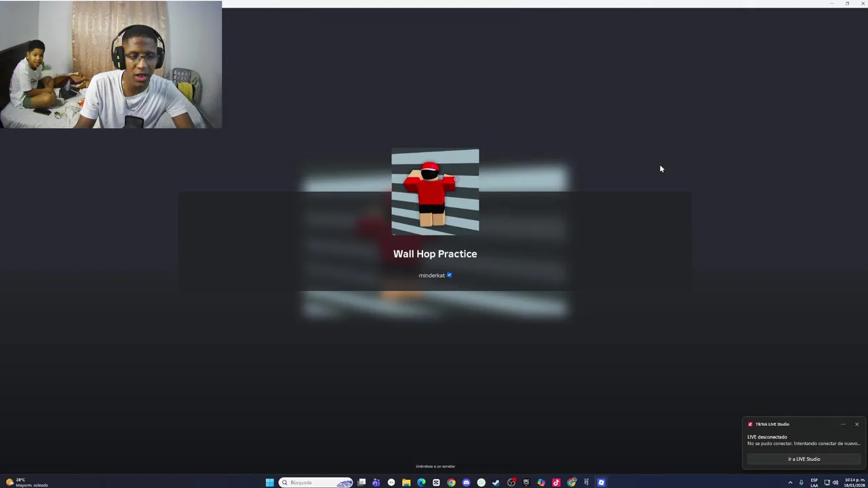Screen dimensions: 868x488
Task: Click the TikTok LIVE Studio logo in notification
Action: tap(750, 424)
